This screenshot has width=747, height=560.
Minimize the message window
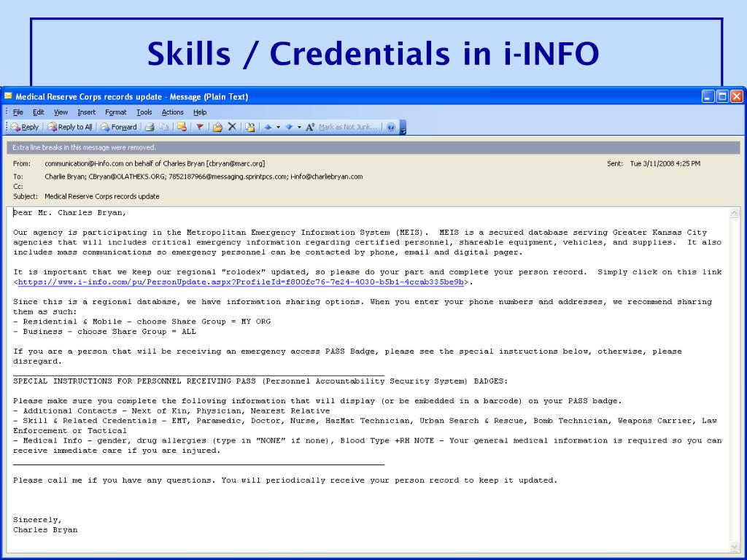click(708, 97)
